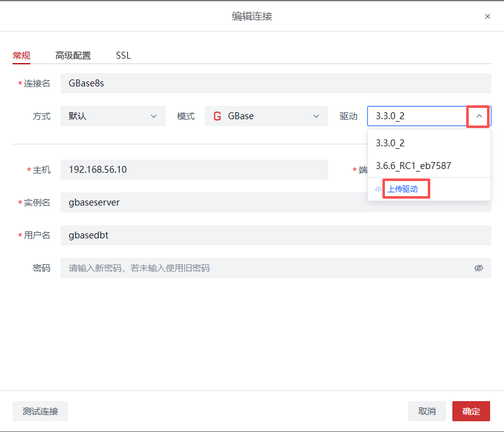Click the 用户名 field with gbasedbt

coord(276,235)
